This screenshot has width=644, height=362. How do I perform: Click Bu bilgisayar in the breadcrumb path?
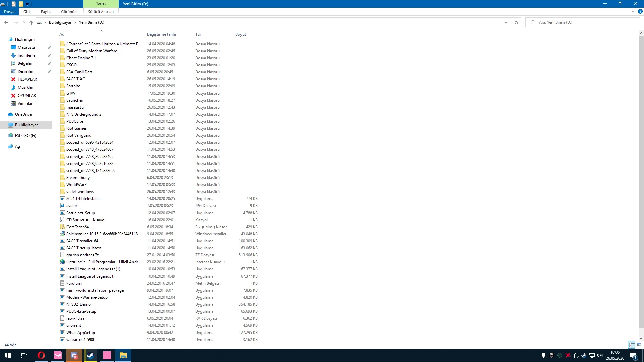(x=60, y=22)
